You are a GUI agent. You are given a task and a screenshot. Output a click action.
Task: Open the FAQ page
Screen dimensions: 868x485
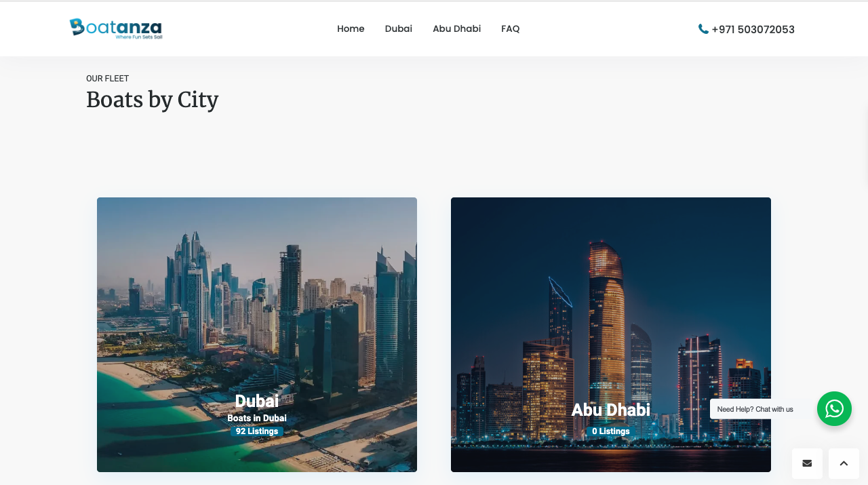click(x=511, y=28)
